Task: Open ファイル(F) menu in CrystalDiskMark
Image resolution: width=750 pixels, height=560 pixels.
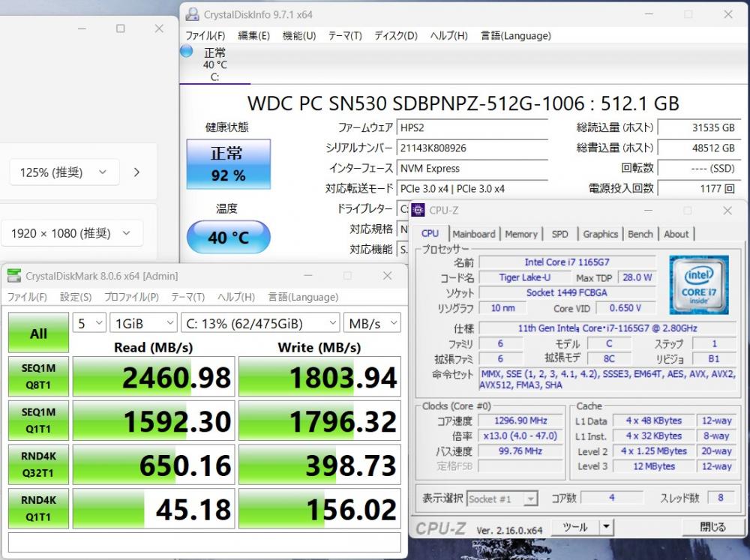Action: (x=27, y=297)
